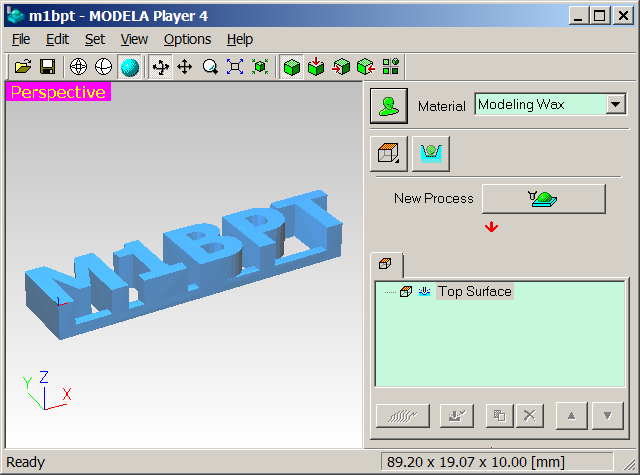640x475 pixels.
Task: Switch to the view with red arrow pointing right into the cube
Action: (x=341, y=67)
